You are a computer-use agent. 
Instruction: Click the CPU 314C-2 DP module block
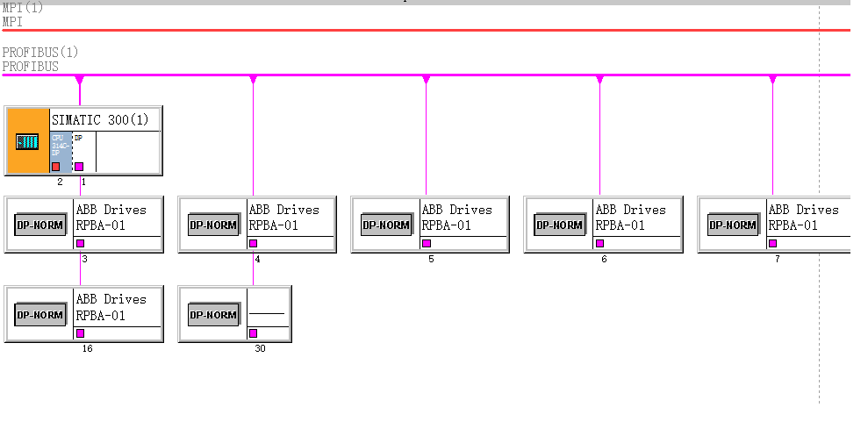[x=60, y=146]
